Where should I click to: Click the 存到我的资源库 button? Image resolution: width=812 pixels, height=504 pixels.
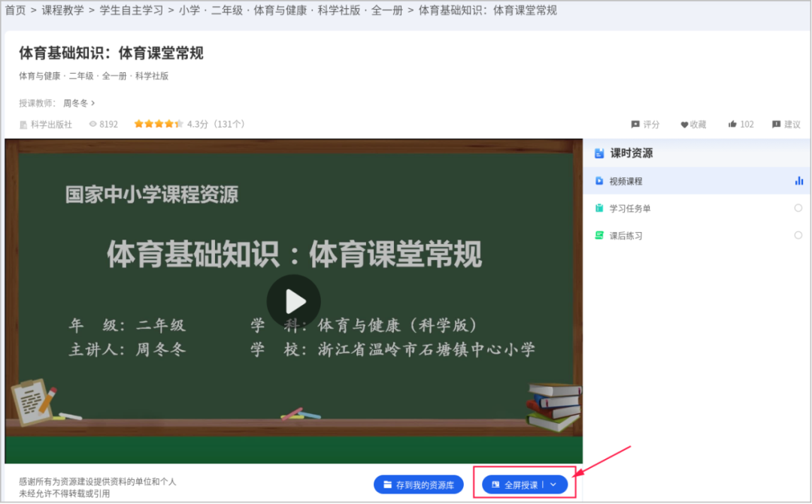click(419, 484)
